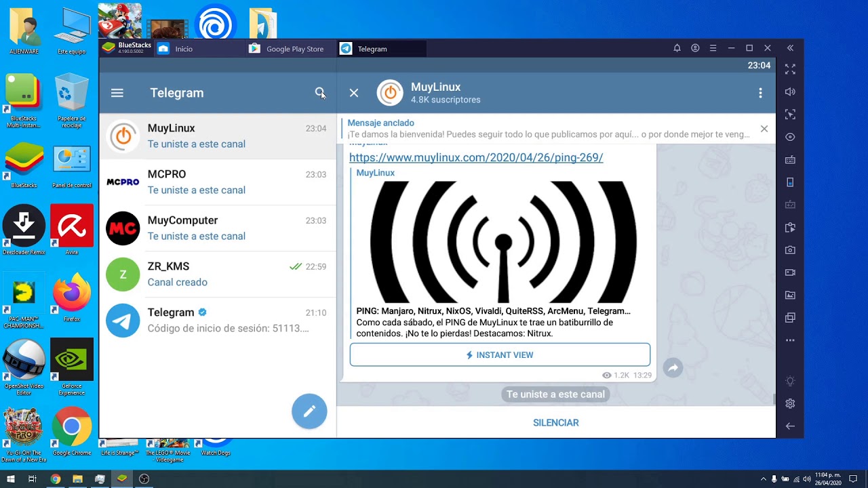Click the Chrome icon on taskbar

(x=56, y=479)
